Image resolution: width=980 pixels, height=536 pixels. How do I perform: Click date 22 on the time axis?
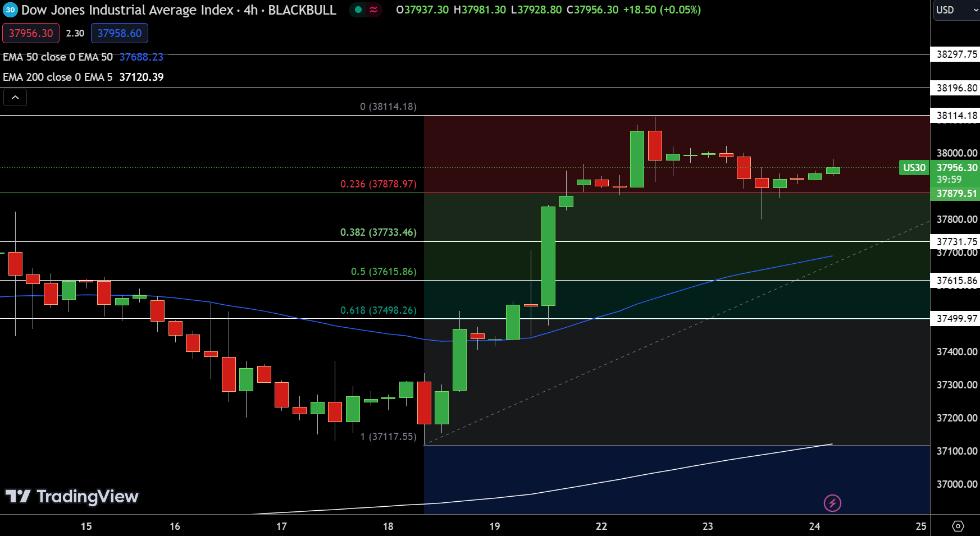pos(601,526)
